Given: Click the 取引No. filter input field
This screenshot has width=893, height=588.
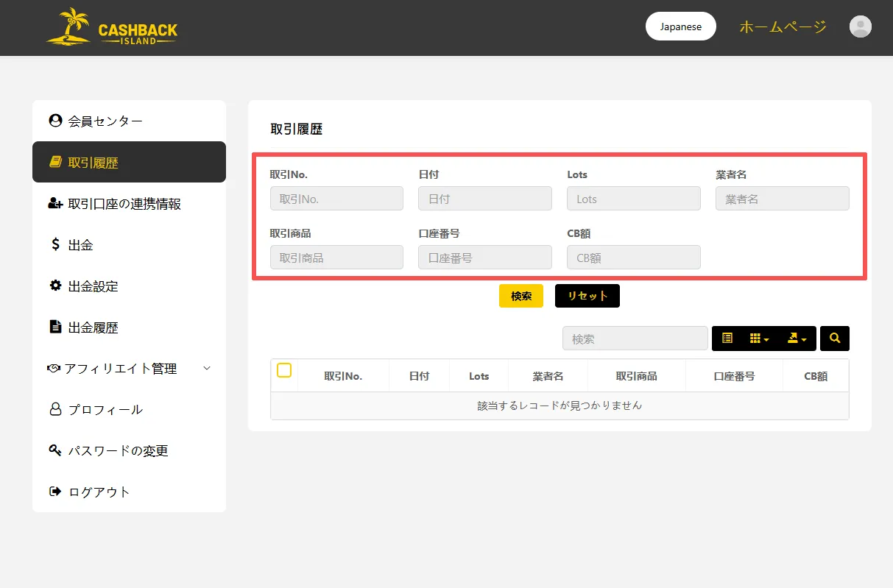Looking at the screenshot, I should tap(336, 199).
